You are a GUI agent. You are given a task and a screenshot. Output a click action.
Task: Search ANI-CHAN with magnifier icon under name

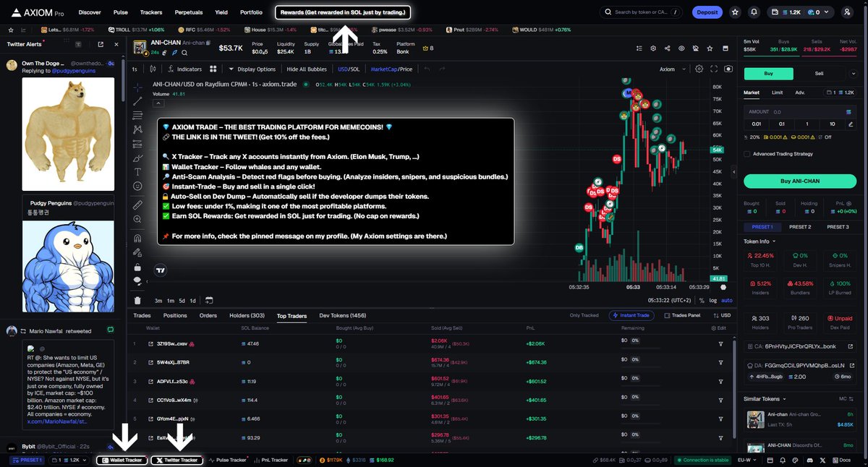click(x=184, y=53)
